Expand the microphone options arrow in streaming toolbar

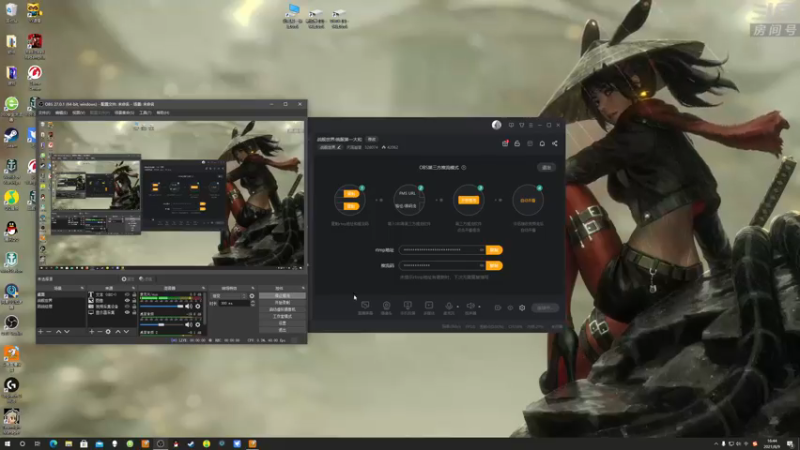point(457,307)
